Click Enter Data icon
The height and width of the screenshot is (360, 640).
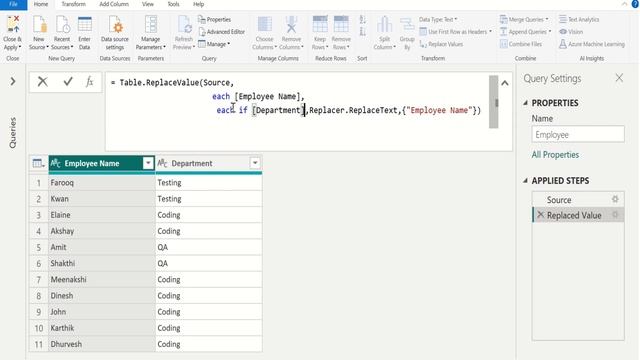click(84, 24)
